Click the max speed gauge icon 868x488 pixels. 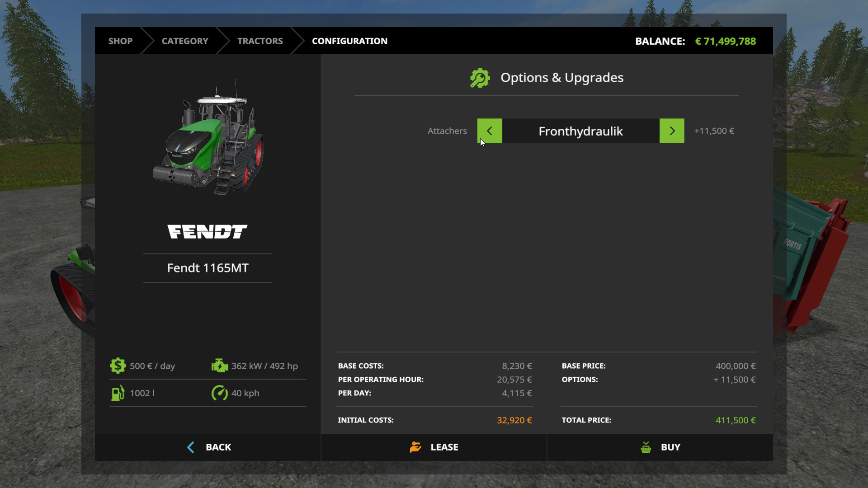click(x=220, y=393)
